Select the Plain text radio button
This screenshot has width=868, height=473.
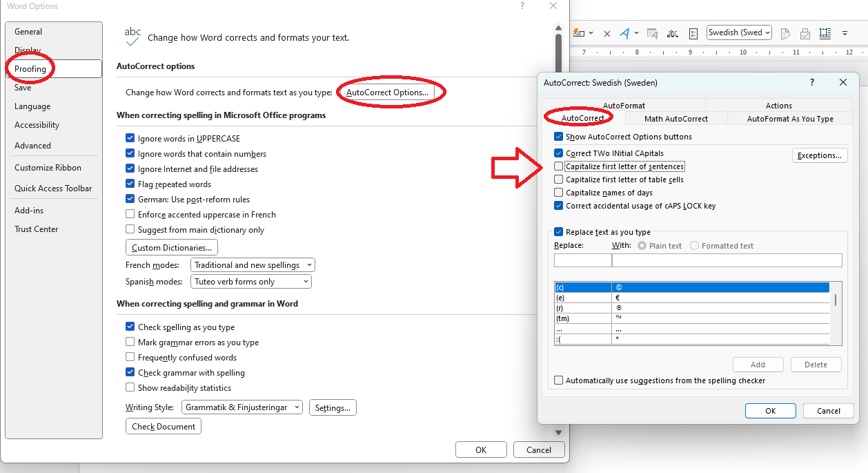[642, 246]
